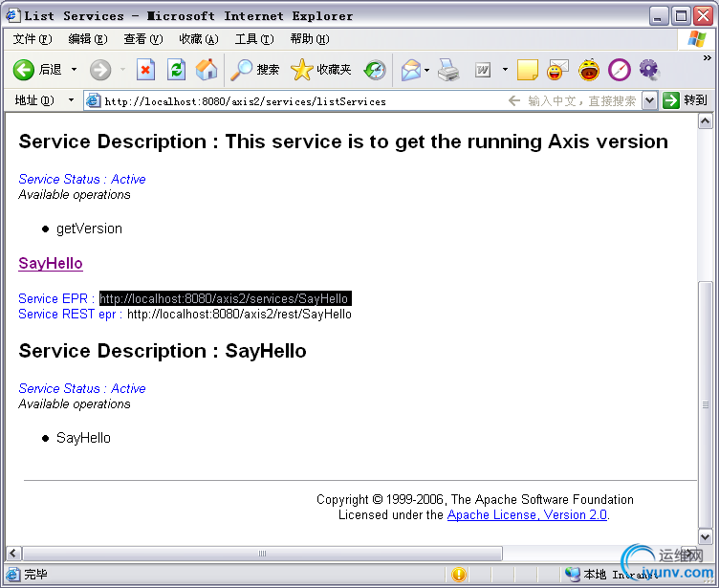This screenshot has width=719, height=588.
Task: Open the Edit button dropdown arrow
Action: coord(505,70)
